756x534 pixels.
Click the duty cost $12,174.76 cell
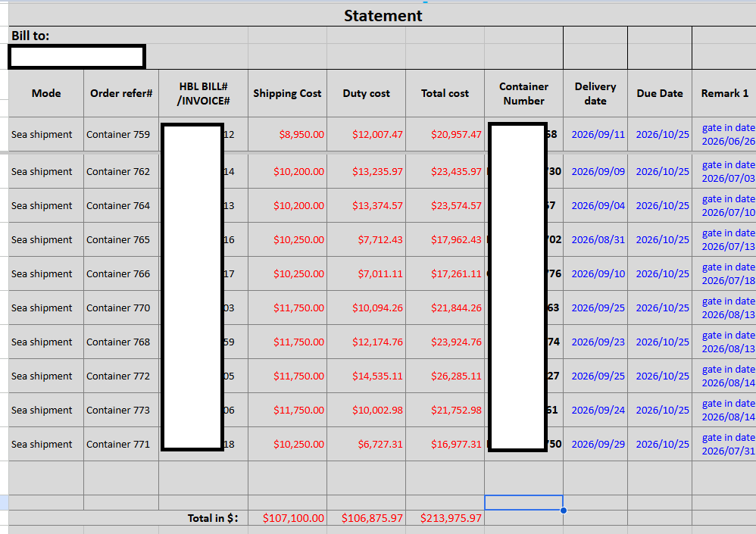click(x=367, y=342)
